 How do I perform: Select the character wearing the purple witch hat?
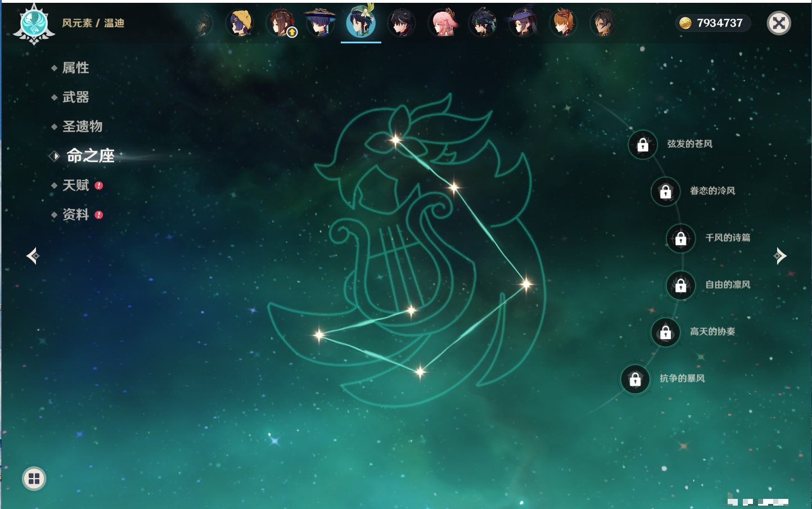click(x=523, y=24)
